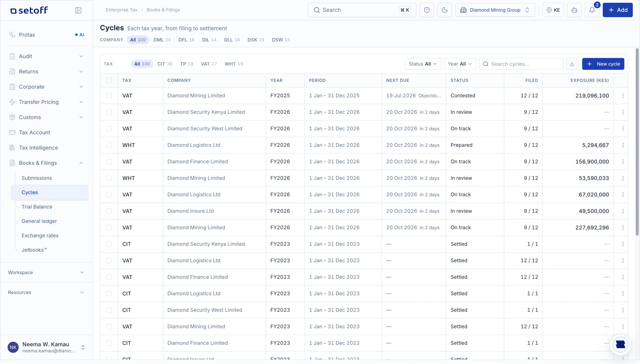
Task: Expand the Transfer Pricing section
Action: coord(47,102)
